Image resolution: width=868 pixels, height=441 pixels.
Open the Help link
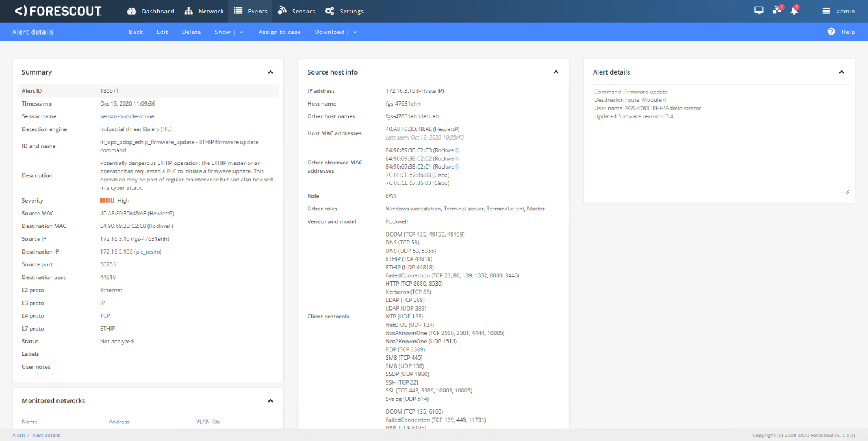[848, 32]
